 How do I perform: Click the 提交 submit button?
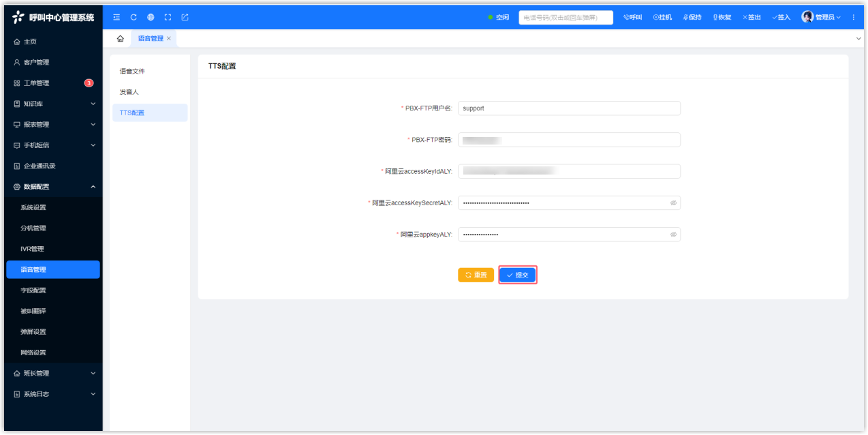[x=518, y=275]
